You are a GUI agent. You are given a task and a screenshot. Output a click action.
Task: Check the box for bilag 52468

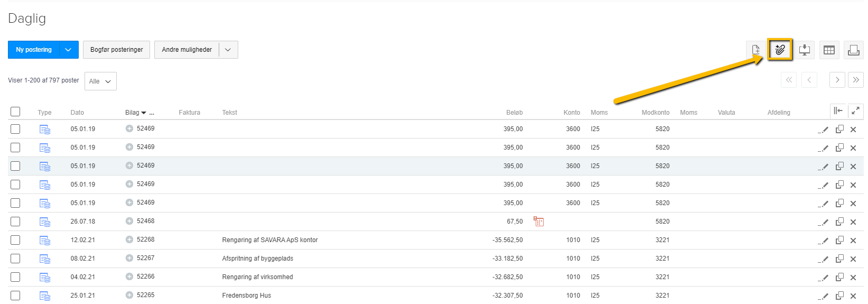pos(15,222)
